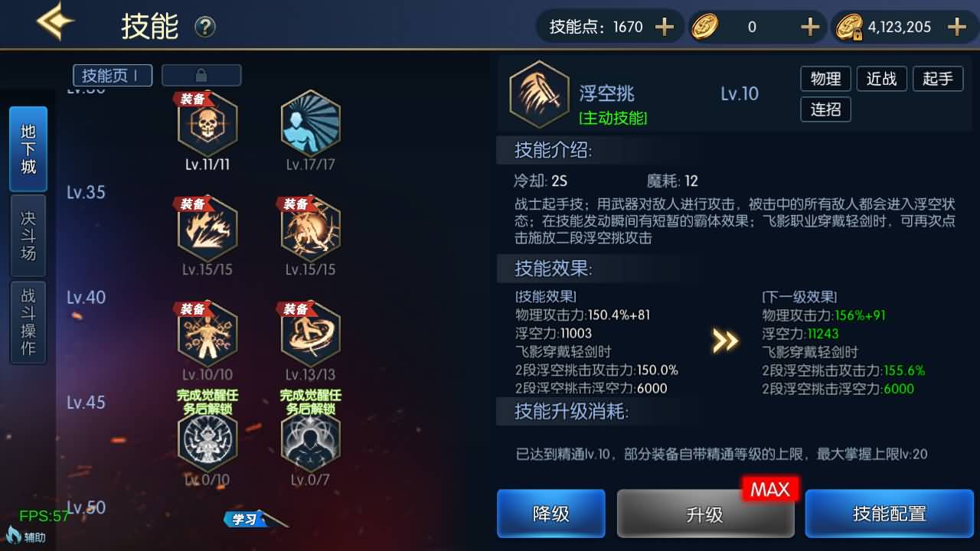Tap the locked second skill page
This screenshot has width=980, height=551.
point(201,75)
